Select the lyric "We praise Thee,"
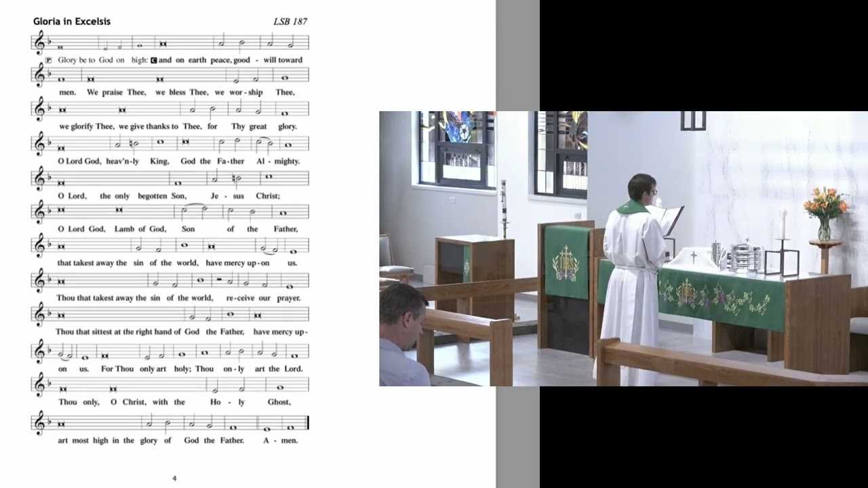Screen dimensions: 868x488 116,92
